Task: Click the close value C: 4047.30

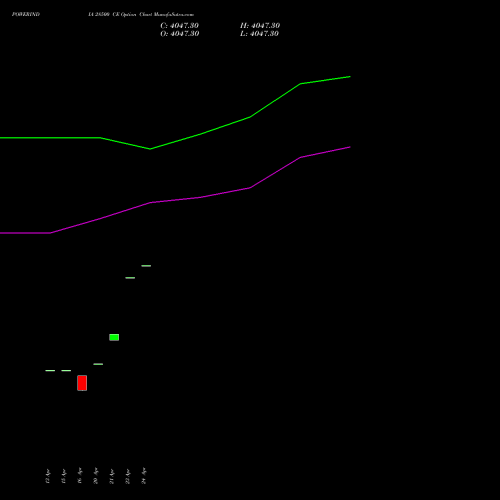Action: point(179,26)
